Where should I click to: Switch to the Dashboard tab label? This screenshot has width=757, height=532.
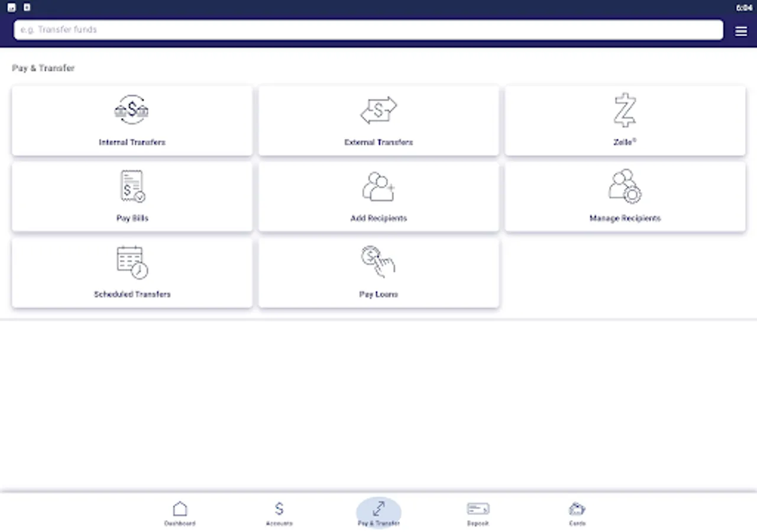(180, 524)
